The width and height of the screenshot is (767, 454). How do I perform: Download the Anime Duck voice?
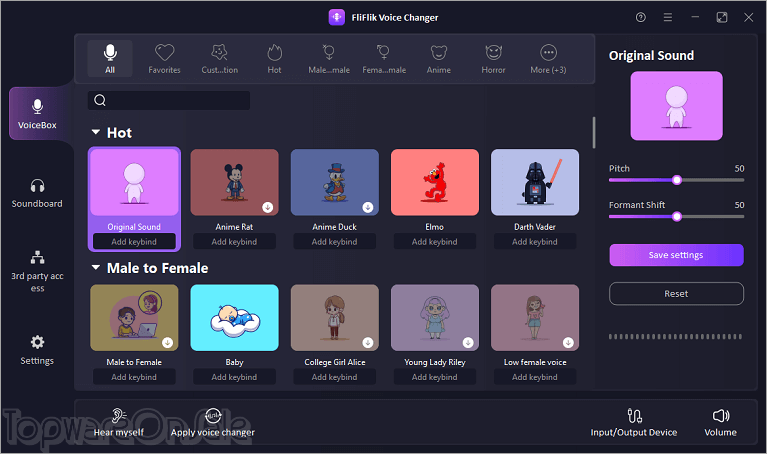click(368, 207)
